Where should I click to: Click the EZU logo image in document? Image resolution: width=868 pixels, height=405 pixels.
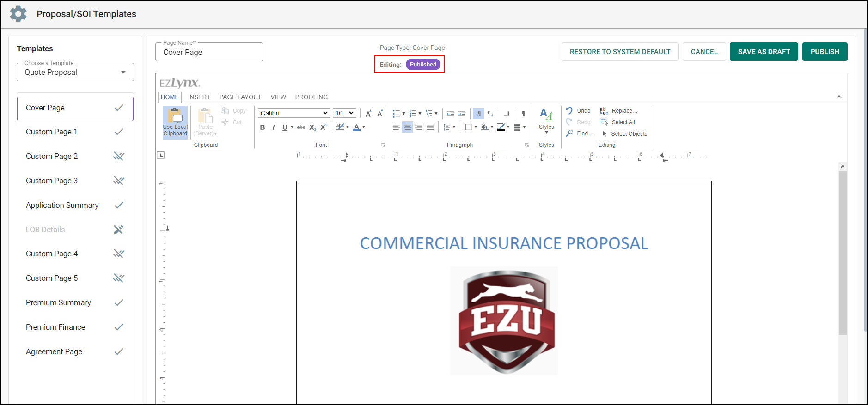(504, 320)
